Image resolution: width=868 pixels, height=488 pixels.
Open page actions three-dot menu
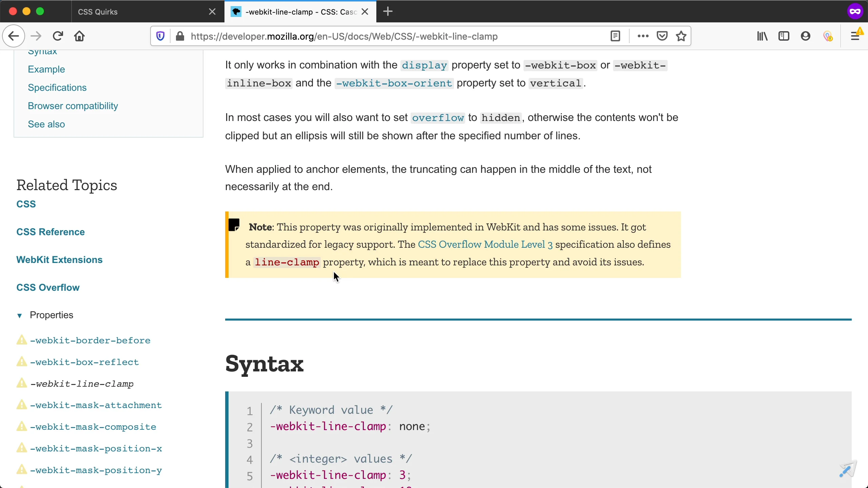tap(643, 36)
